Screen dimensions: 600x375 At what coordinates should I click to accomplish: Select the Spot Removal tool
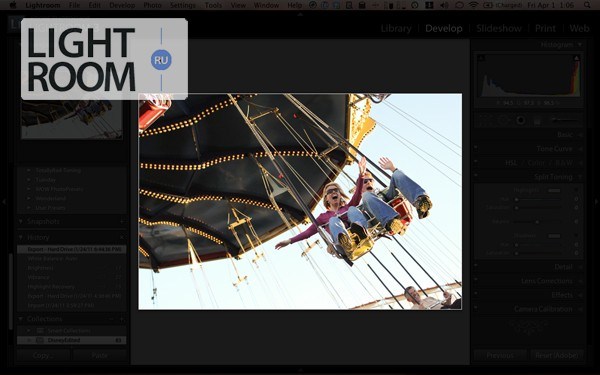pyautogui.click(x=504, y=120)
